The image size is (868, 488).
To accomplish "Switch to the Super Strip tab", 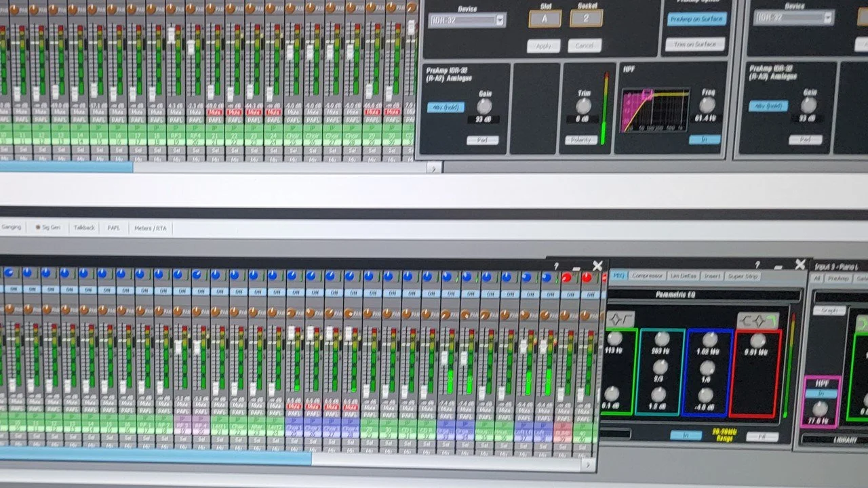I will [x=743, y=276].
